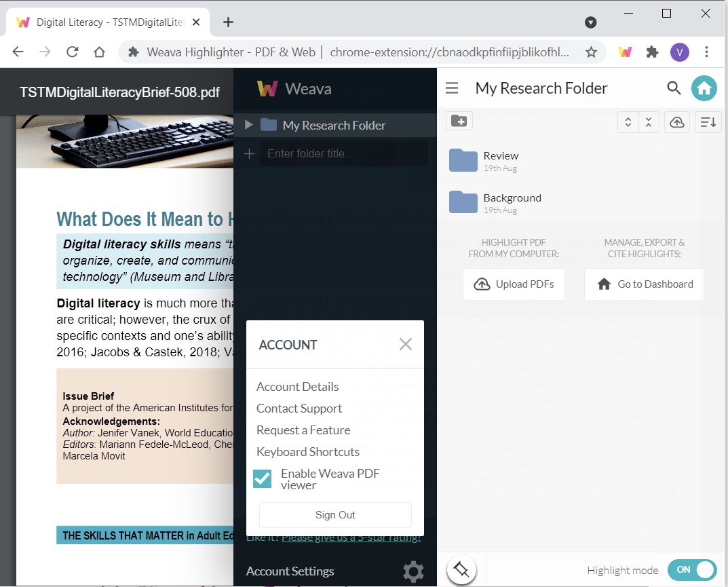Click the Weava logo in sidebar
Image resolution: width=728 pixels, height=587 pixels.
tap(294, 88)
